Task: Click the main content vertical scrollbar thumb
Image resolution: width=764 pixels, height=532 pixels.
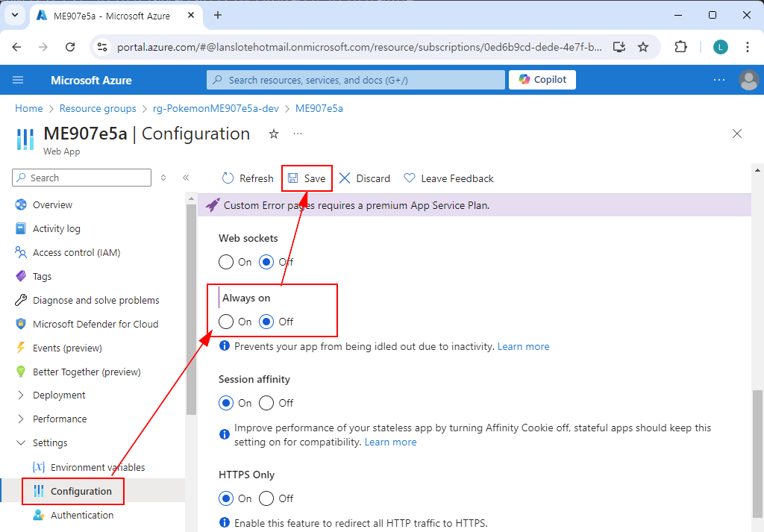Action: click(757, 452)
